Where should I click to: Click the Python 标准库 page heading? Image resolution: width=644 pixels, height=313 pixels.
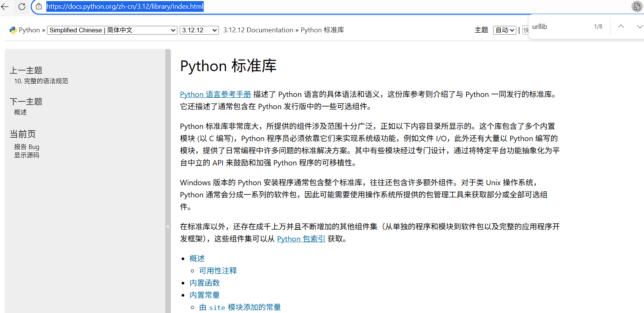(x=228, y=66)
